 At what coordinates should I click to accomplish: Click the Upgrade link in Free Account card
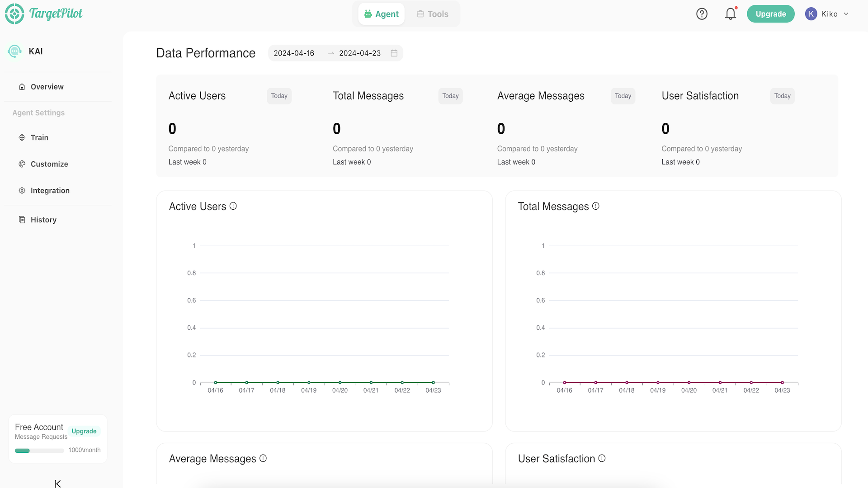[x=84, y=431]
